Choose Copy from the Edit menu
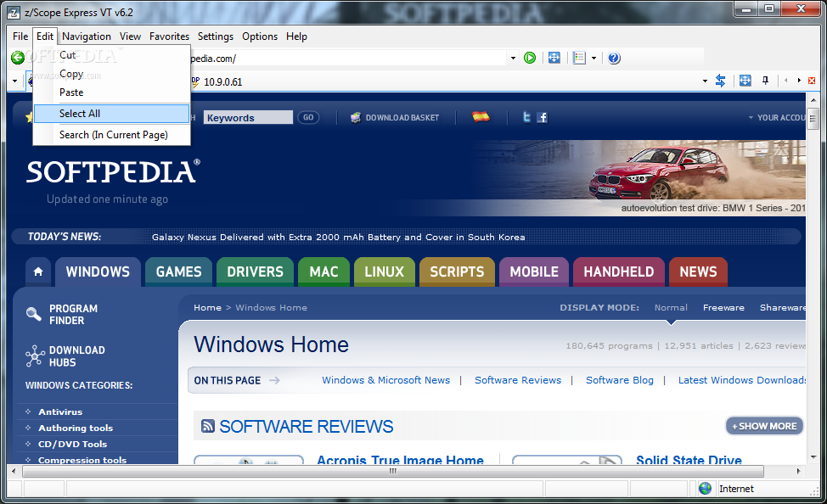 [x=111, y=74]
